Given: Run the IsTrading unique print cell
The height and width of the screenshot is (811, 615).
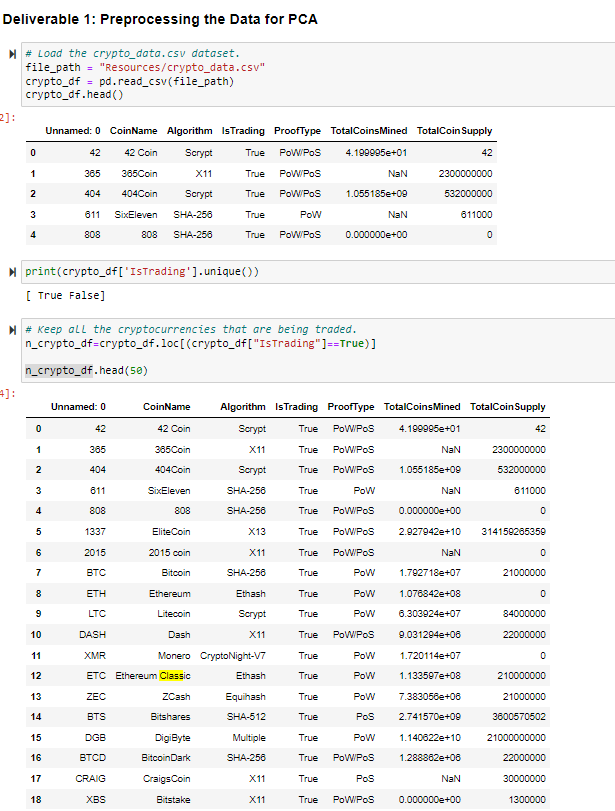Looking at the screenshot, I should 12,272.
